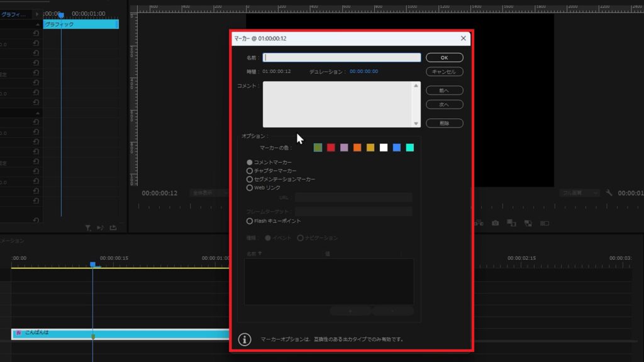Image resolution: width=644 pixels, height=362 pixels.
Task: Click the comment box scroll-up arrow
Action: 416,85
